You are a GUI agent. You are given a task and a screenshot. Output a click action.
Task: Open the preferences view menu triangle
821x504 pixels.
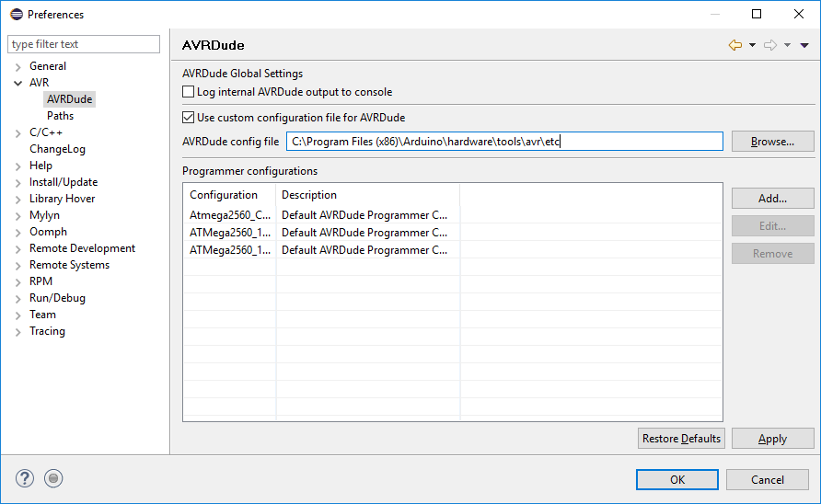coord(804,45)
